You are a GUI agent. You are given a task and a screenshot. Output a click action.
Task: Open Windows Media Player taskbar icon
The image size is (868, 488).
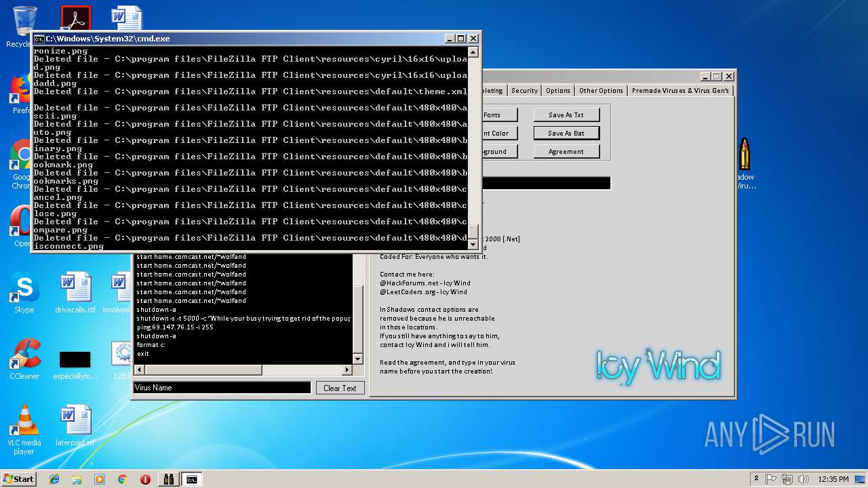pos(100,479)
